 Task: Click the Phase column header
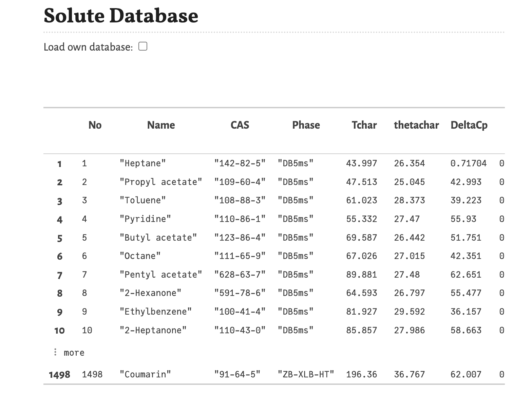(x=306, y=125)
